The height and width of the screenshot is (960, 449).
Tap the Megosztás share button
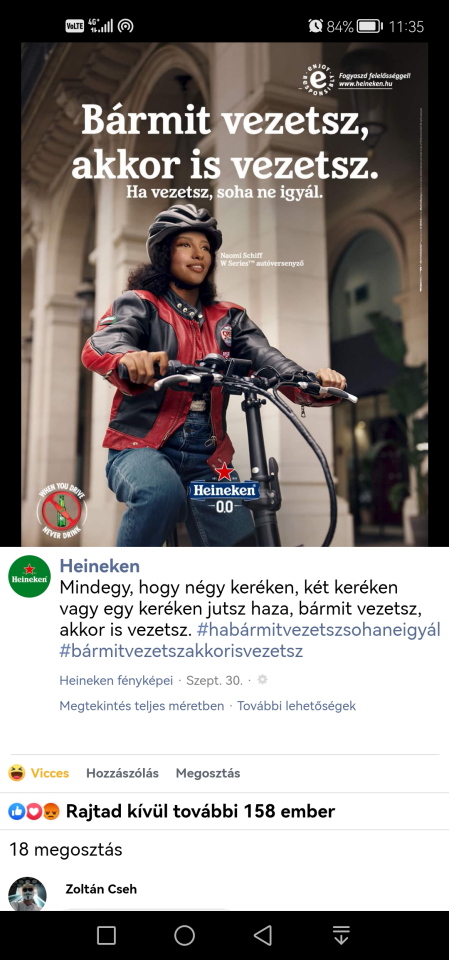[208, 773]
